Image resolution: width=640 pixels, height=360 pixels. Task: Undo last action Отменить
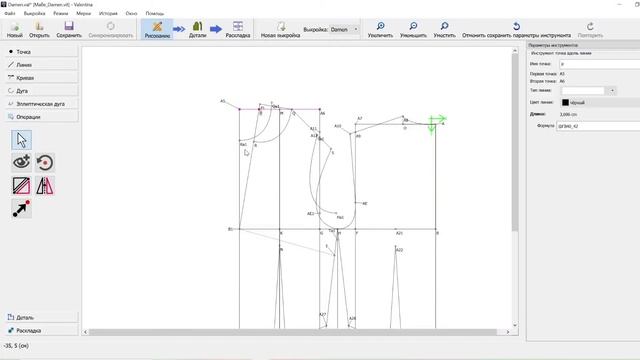click(x=516, y=30)
